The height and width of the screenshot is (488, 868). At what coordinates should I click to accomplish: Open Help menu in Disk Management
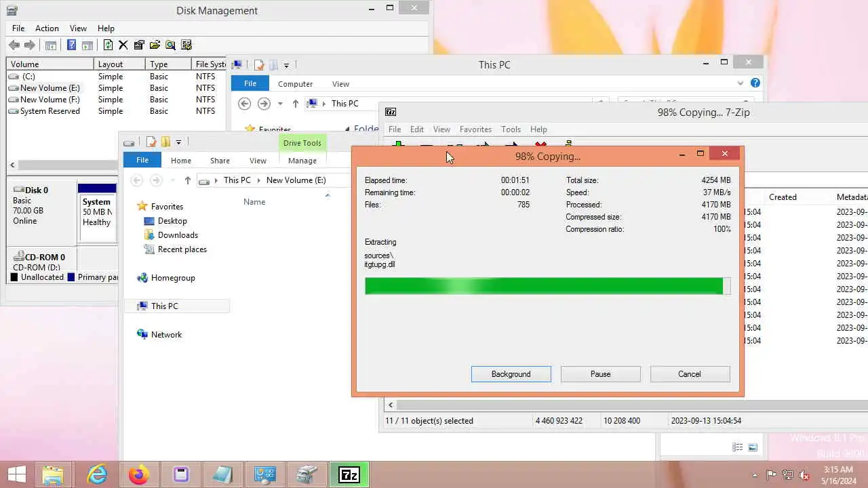(x=106, y=28)
